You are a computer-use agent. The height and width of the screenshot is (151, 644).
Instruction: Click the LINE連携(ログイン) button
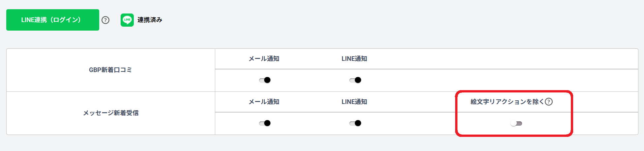[x=53, y=20]
